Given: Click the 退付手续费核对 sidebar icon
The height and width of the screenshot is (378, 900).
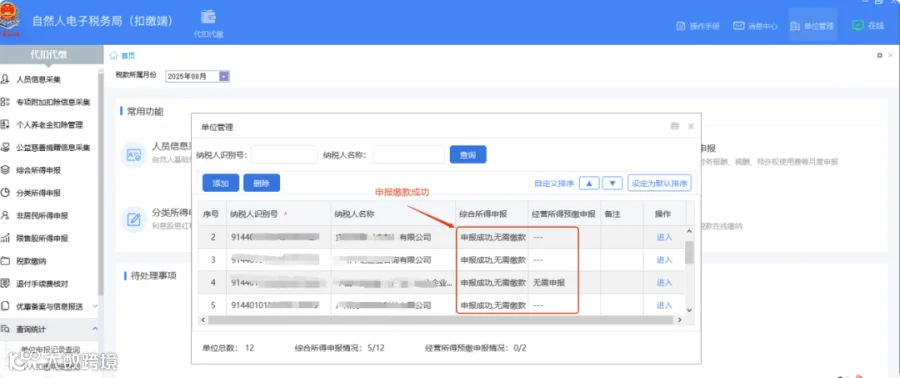Looking at the screenshot, I should (x=5, y=283).
